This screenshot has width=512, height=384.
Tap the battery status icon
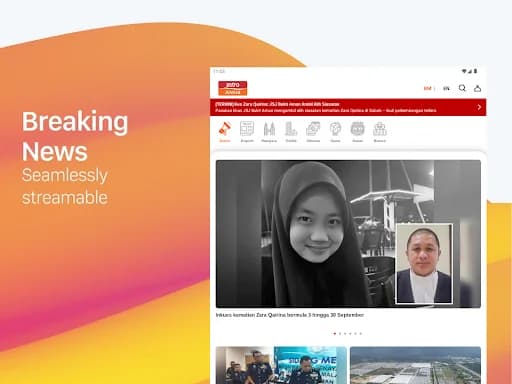point(476,71)
